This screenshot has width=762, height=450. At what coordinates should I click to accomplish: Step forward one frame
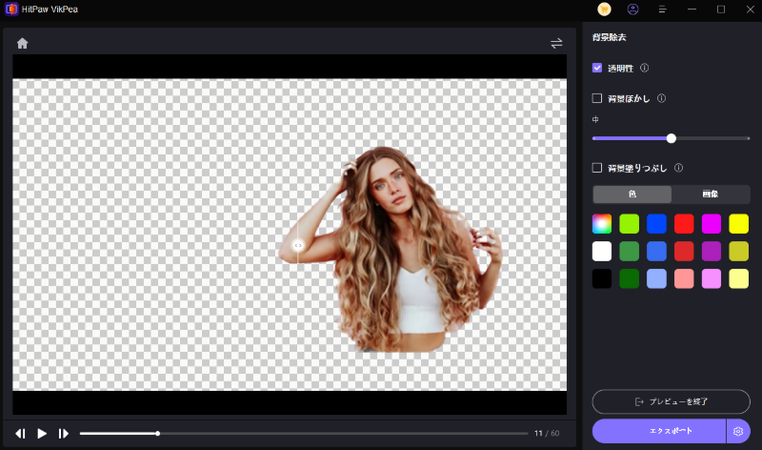[63, 433]
